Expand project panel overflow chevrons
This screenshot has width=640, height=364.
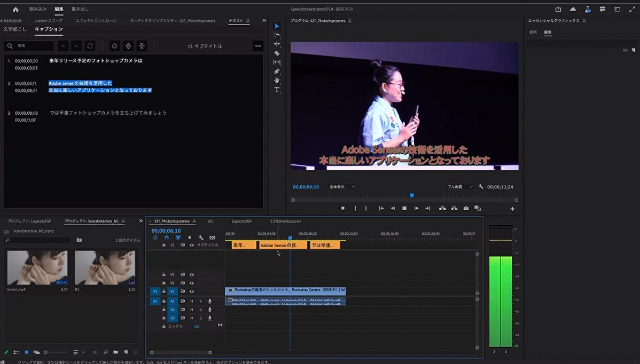(141, 221)
